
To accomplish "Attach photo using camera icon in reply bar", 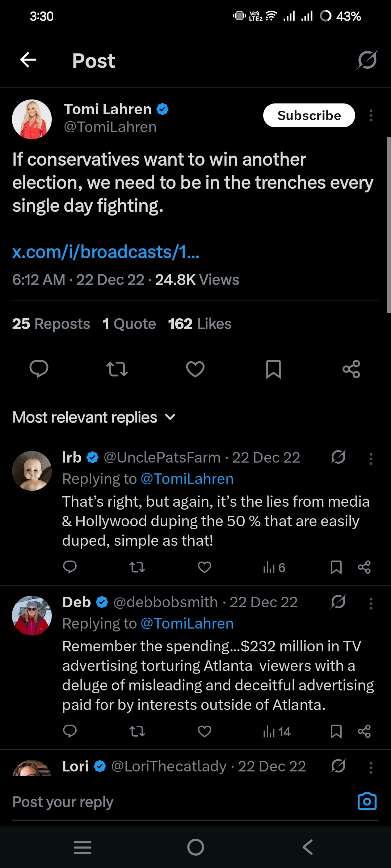I will tap(367, 802).
